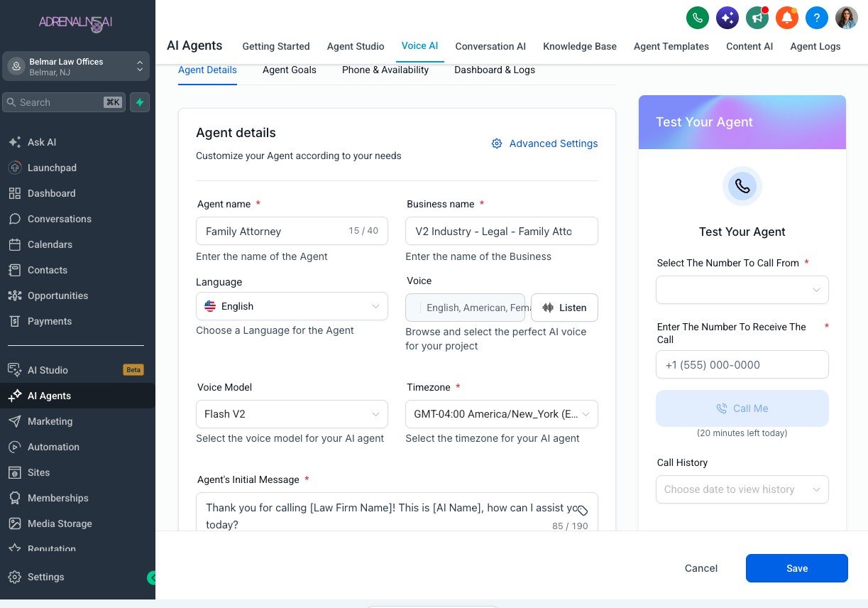Click the Sites sidebar icon

tap(14, 472)
